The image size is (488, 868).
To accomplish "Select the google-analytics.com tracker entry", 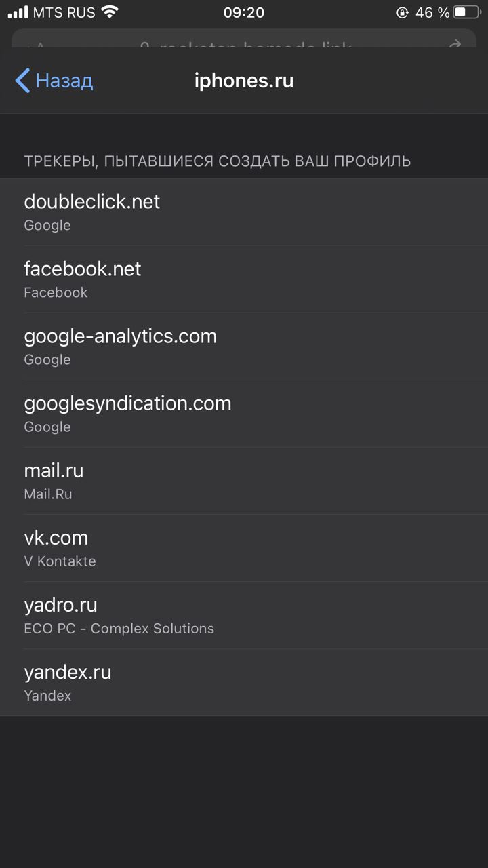I will point(244,347).
